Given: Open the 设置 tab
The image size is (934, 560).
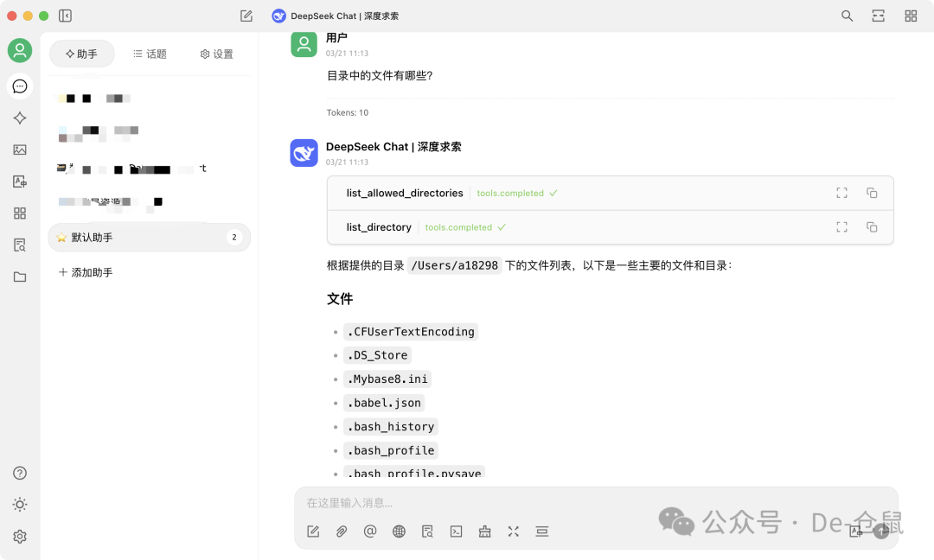Looking at the screenshot, I should pos(216,54).
